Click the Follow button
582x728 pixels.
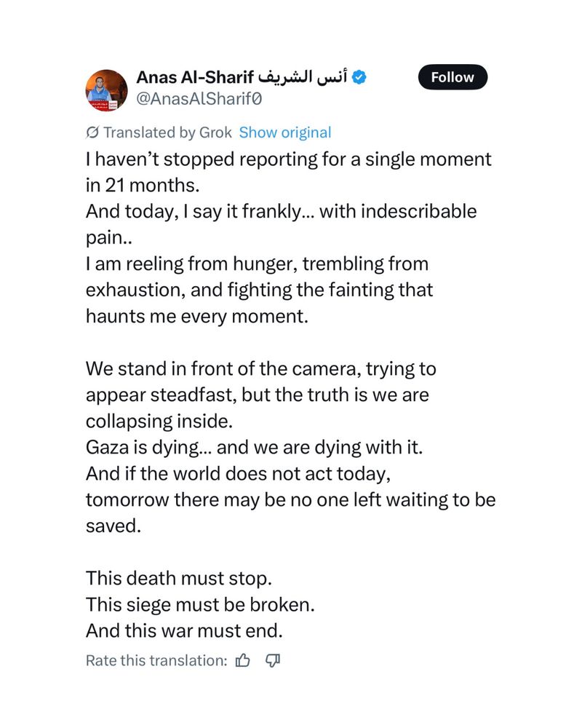click(x=453, y=77)
